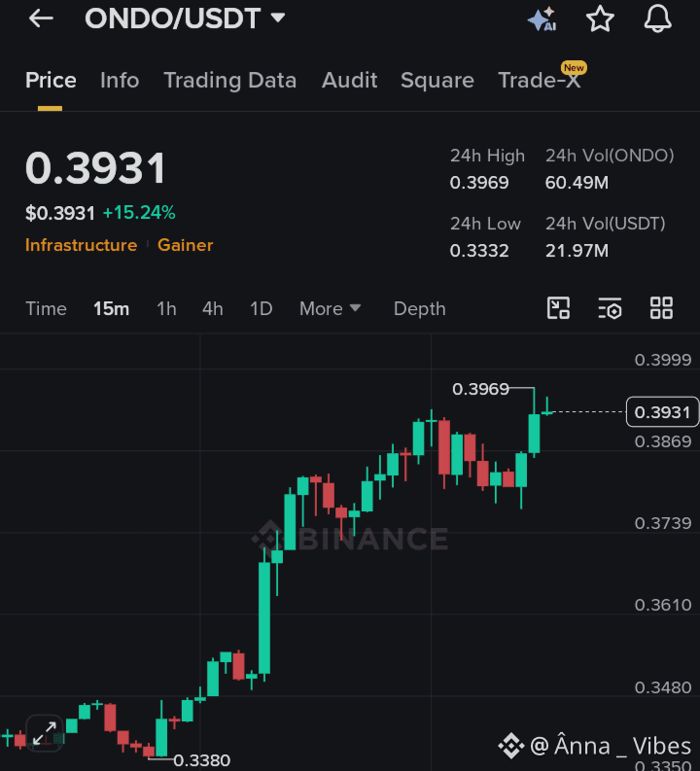The image size is (700, 771).
Task: Tap the large 0.3931 price figure
Action: 96,168
